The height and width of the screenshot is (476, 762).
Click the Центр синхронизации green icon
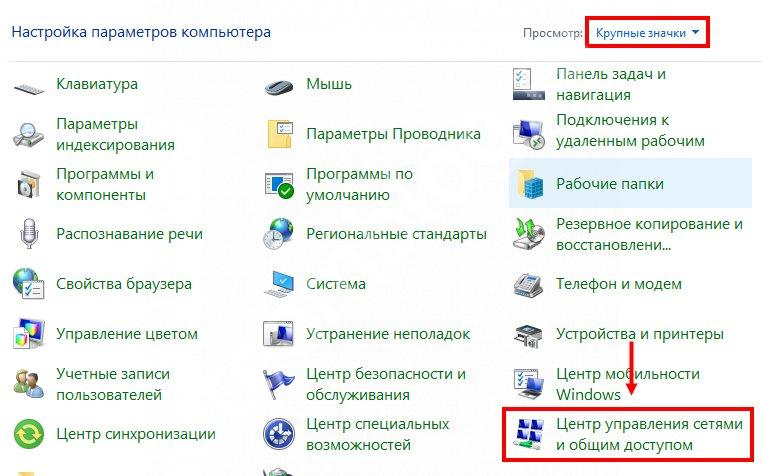29,434
